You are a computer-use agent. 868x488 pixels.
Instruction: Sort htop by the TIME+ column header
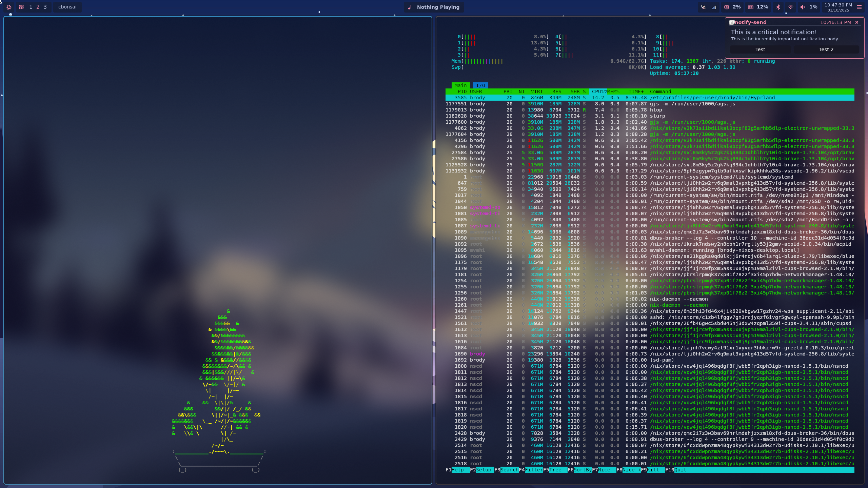(x=636, y=91)
